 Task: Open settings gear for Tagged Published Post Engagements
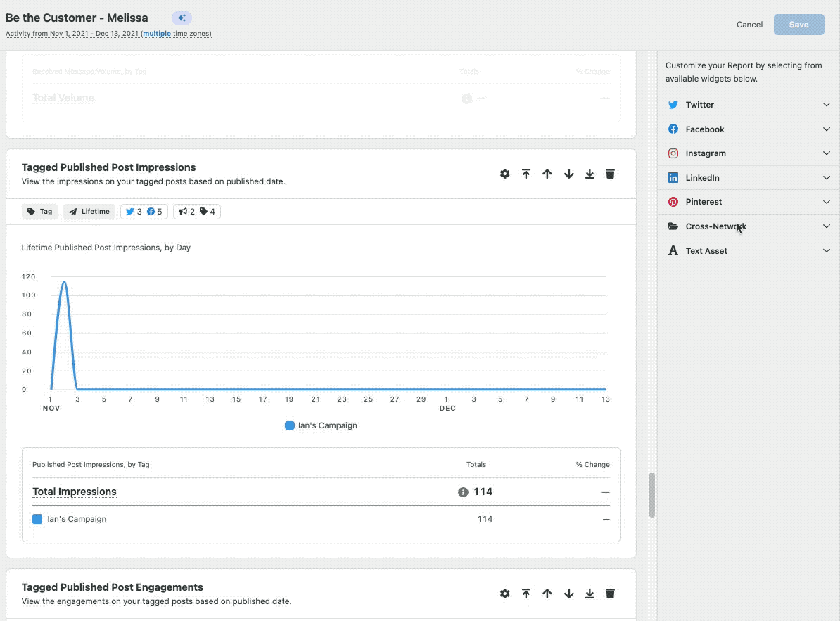(504, 594)
